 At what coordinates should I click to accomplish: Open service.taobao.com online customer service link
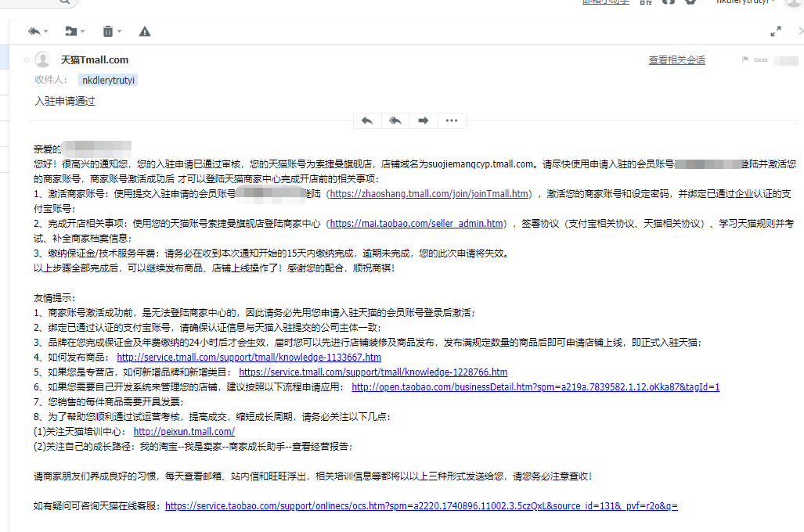click(x=421, y=506)
